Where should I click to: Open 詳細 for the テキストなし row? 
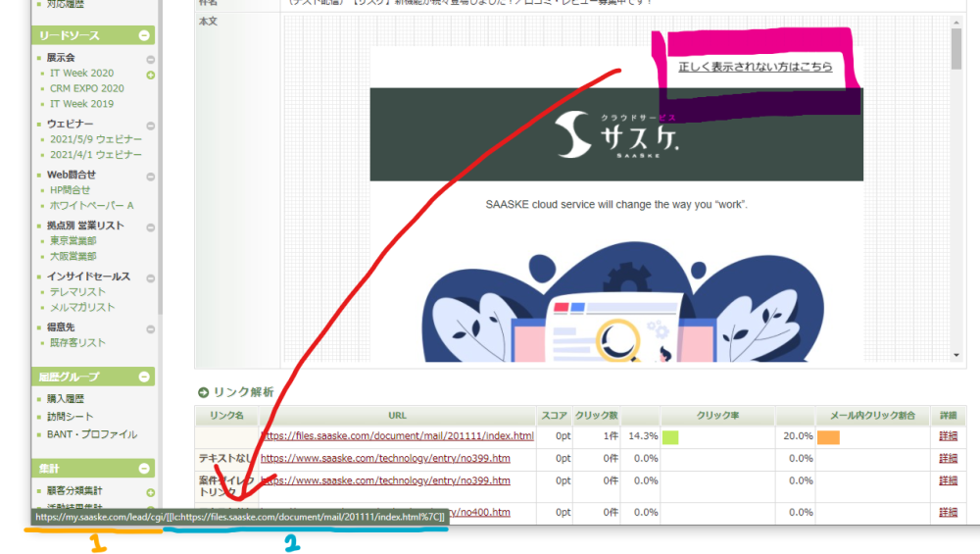[948, 458]
